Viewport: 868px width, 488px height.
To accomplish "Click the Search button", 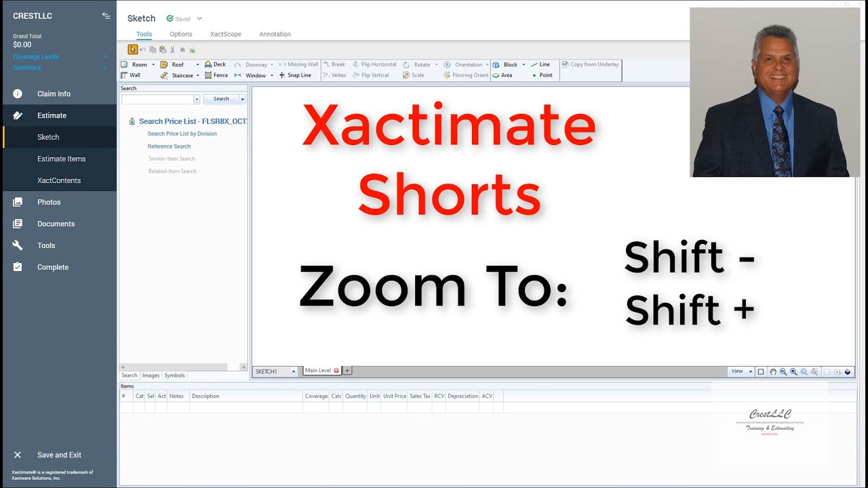I will click(221, 99).
